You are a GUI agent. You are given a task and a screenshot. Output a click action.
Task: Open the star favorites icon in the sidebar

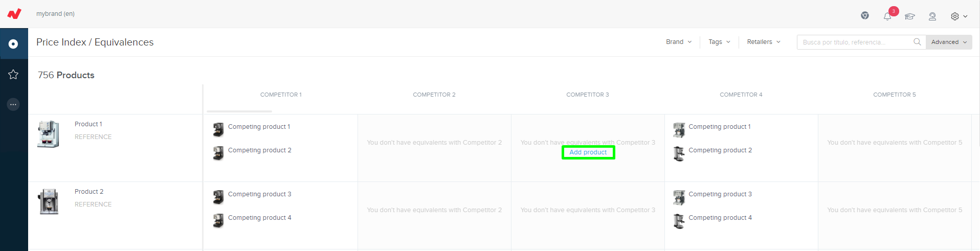pos(13,75)
